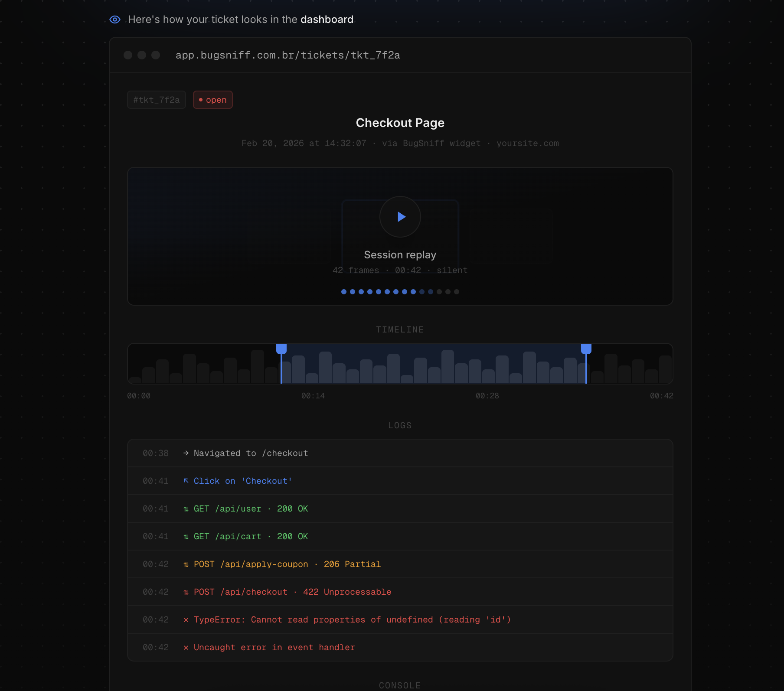The width and height of the screenshot is (784, 691).
Task: Click the error X icon on TypeError row
Action: click(186, 620)
